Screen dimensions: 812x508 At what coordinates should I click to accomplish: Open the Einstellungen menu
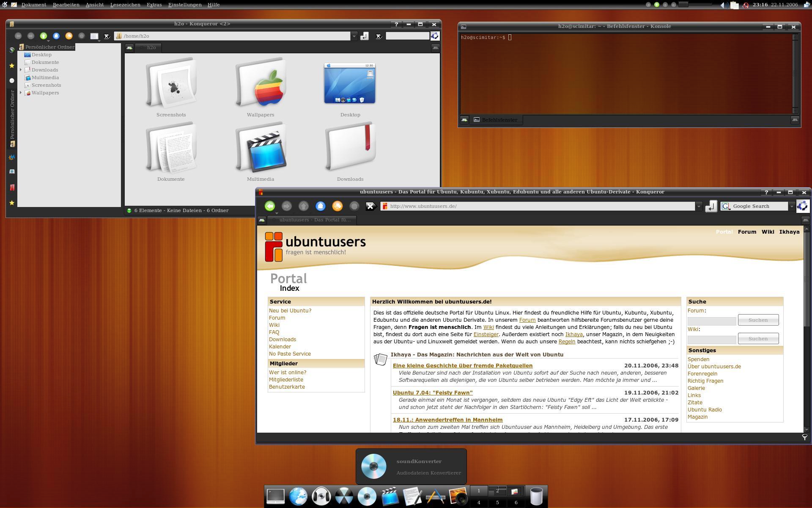[185, 5]
